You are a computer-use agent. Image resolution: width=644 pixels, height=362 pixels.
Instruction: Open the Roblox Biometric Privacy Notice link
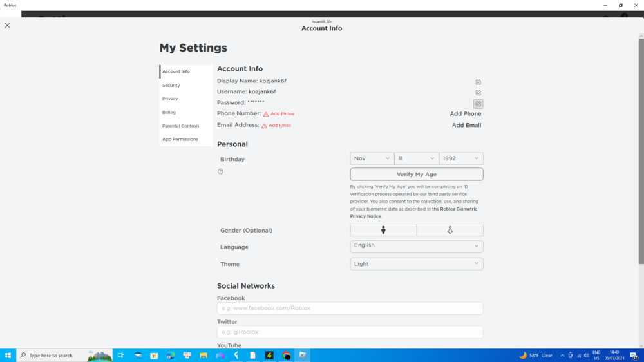[x=413, y=213]
